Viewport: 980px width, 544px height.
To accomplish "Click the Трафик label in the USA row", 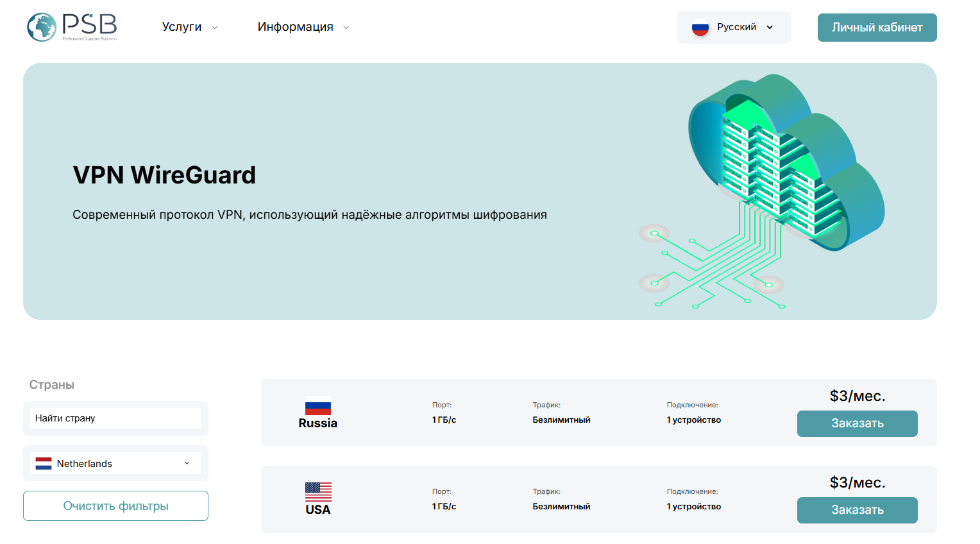I will 546,491.
